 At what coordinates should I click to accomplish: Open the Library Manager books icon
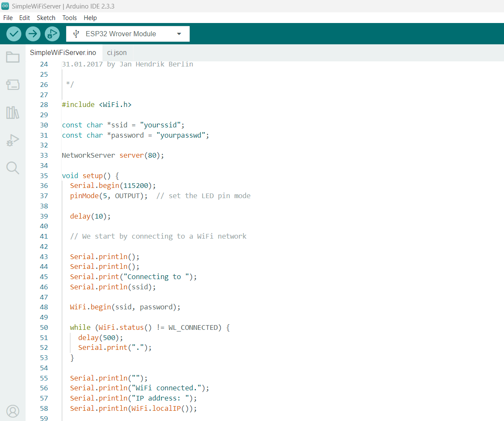point(13,113)
